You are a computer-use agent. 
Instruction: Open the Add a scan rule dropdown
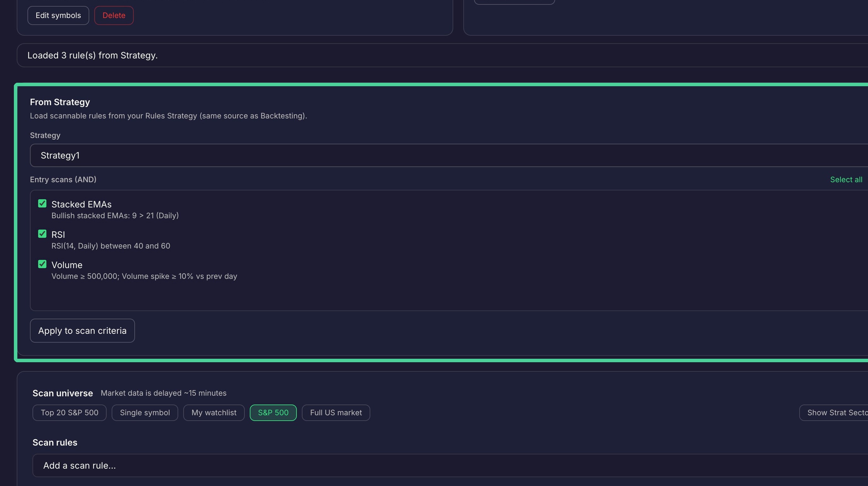(450, 465)
